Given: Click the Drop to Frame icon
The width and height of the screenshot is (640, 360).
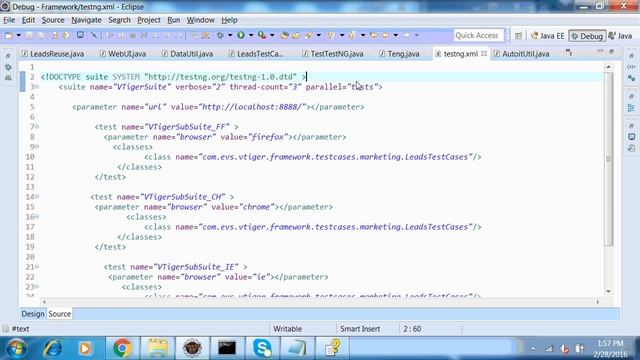Looking at the screenshot, I should click(x=194, y=36).
